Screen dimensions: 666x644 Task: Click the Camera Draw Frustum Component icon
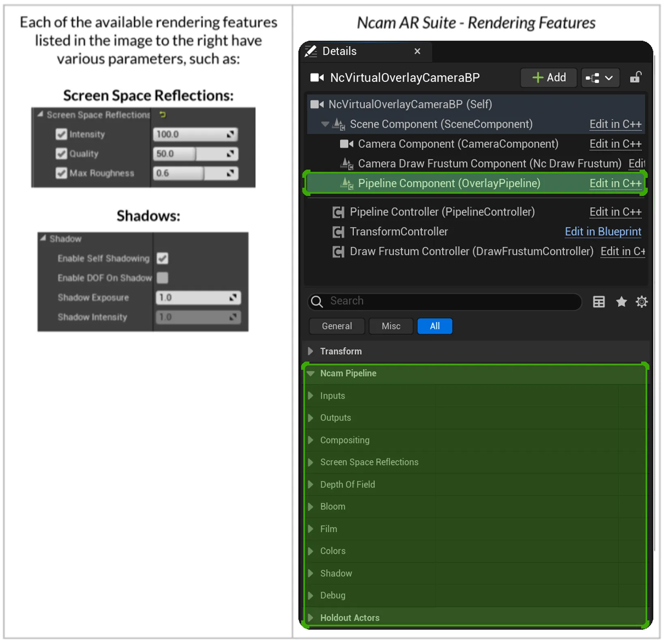pos(347,164)
